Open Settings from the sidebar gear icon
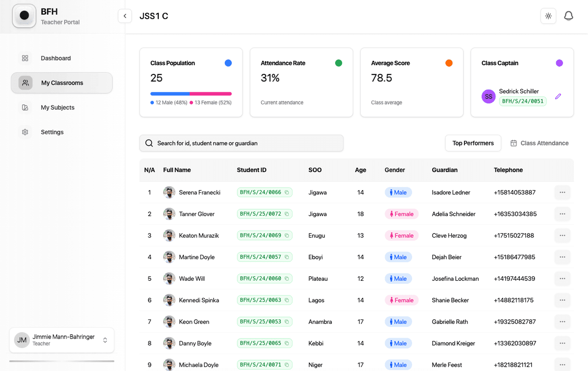This screenshot has height=371, width=588. (25, 132)
